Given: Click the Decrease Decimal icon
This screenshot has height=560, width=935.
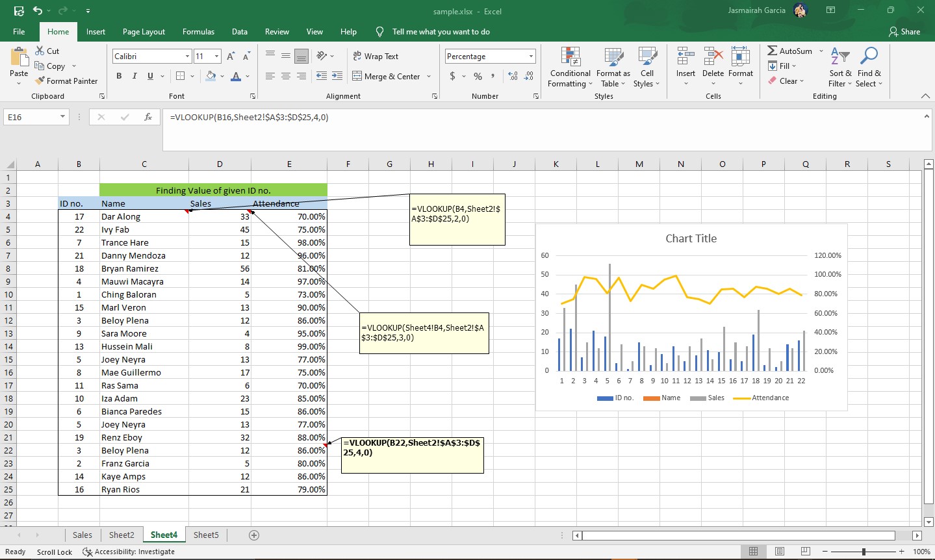Looking at the screenshot, I should click(529, 76).
